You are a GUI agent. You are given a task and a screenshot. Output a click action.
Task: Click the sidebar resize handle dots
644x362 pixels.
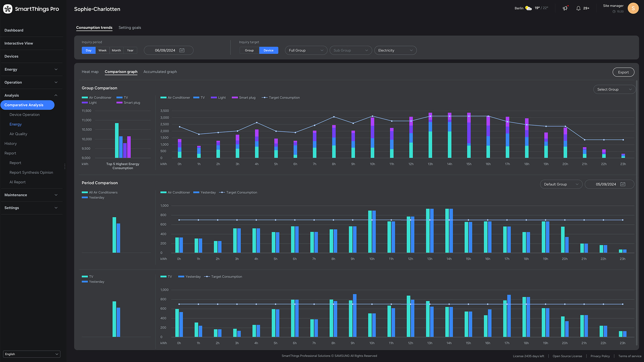pyautogui.click(x=65, y=166)
